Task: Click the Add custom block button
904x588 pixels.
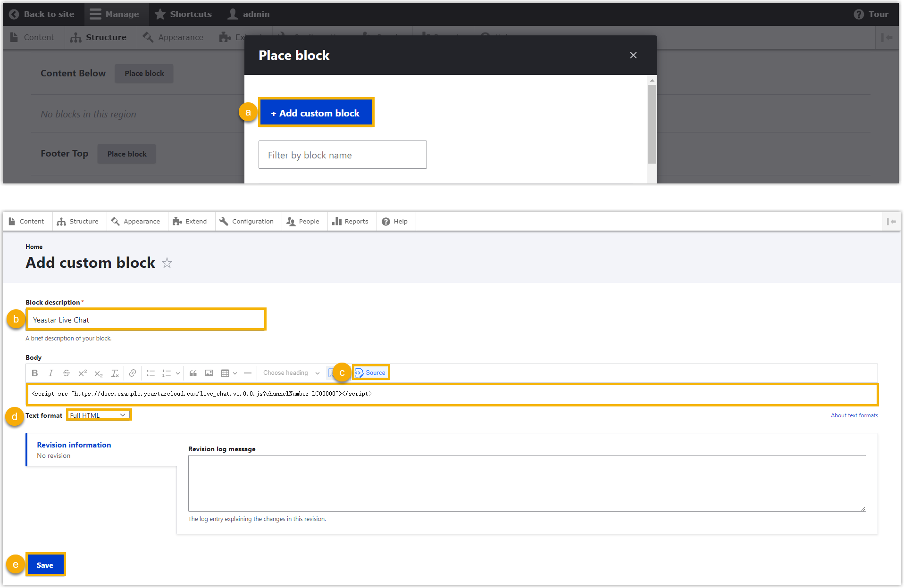Action: tap(316, 113)
